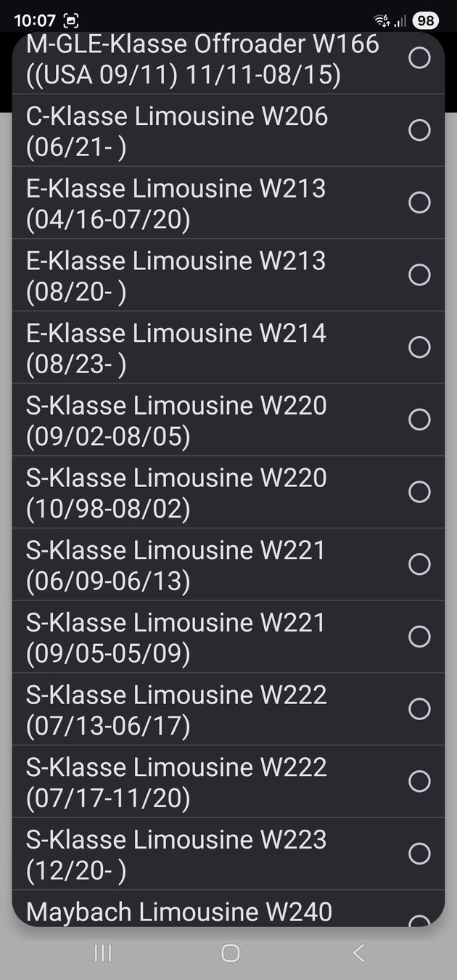Select S-Klasse Limousine W220 (09/02-08/05) radio

pos(419,420)
